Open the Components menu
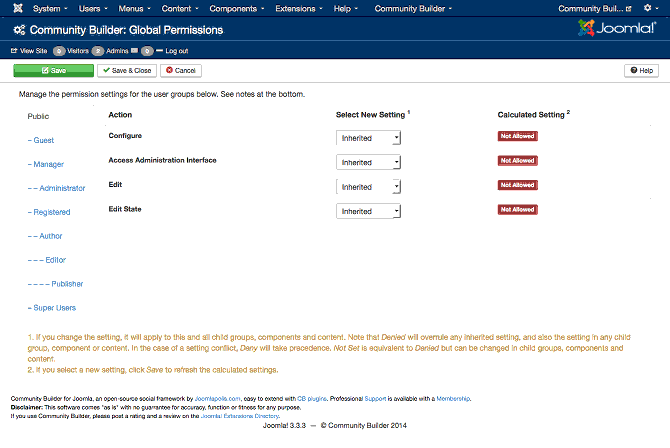This screenshot has height=448, width=670. pyautogui.click(x=237, y=9)
